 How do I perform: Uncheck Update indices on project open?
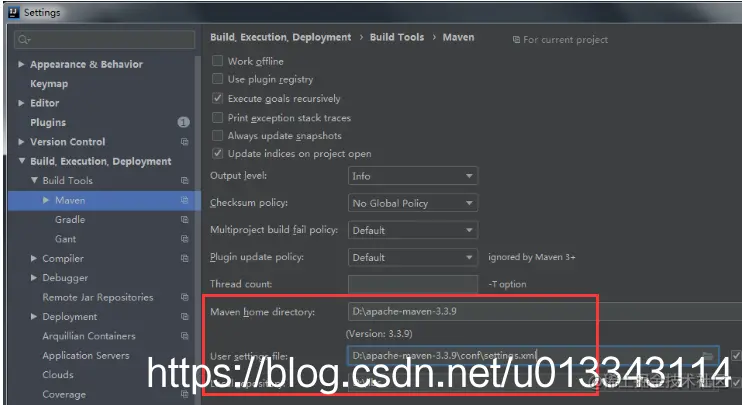coord(217,153)
